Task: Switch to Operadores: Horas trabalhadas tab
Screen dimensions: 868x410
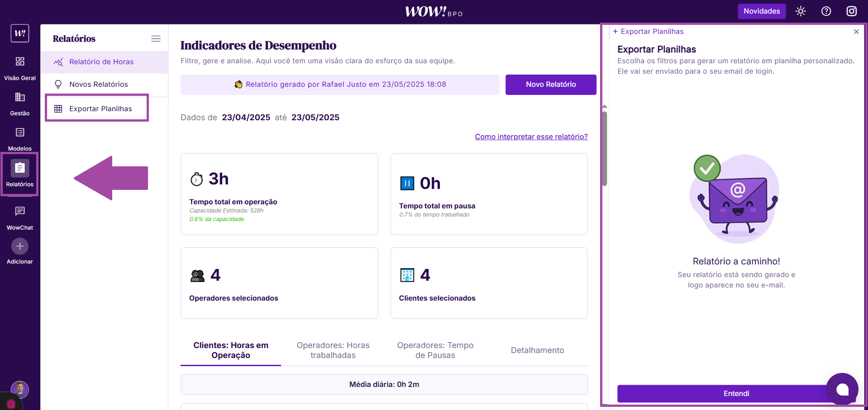Action: (333, 350)
